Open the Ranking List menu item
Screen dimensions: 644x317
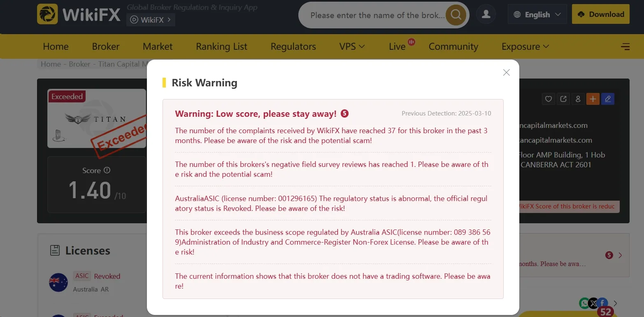[x=221, y=46]
